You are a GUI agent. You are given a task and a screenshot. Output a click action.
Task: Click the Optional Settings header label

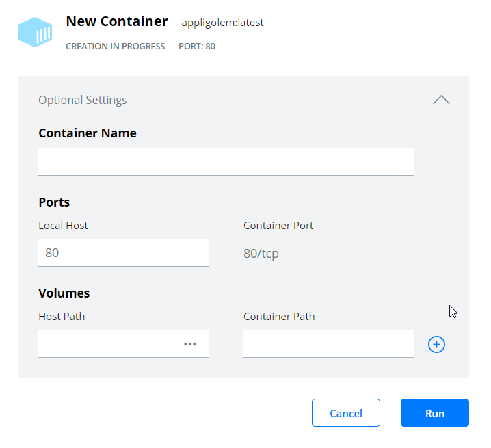pos(83,100)
